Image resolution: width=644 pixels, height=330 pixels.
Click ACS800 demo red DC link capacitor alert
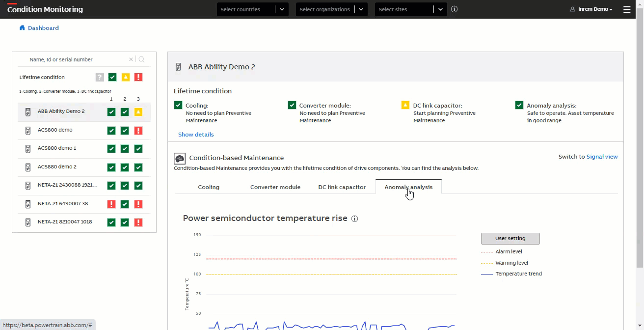(x=138, y=130)
